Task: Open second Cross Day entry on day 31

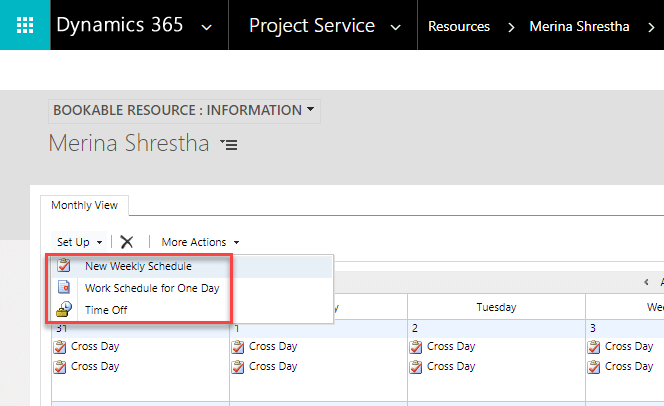Action: click(95, 367)
